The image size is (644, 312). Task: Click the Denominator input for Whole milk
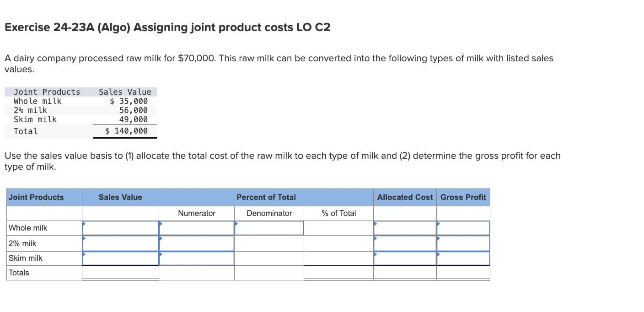tap(269, 228)
